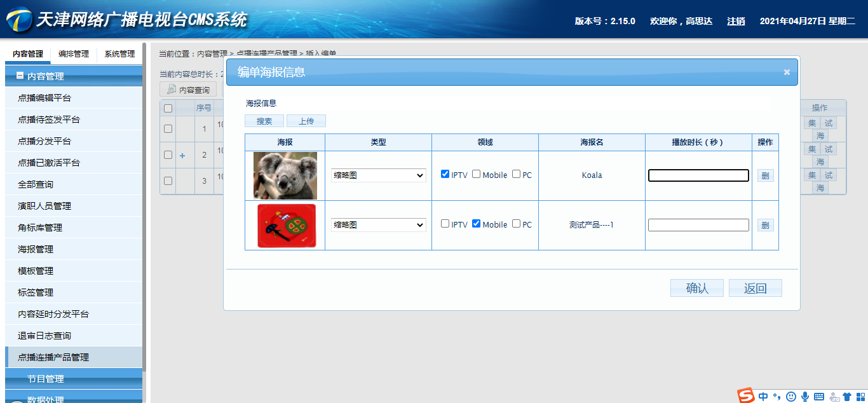Viewport: 868px width, 403px height.
Task: Toggle Chinese input mode 中 icon
Action: tap(763, 397)
